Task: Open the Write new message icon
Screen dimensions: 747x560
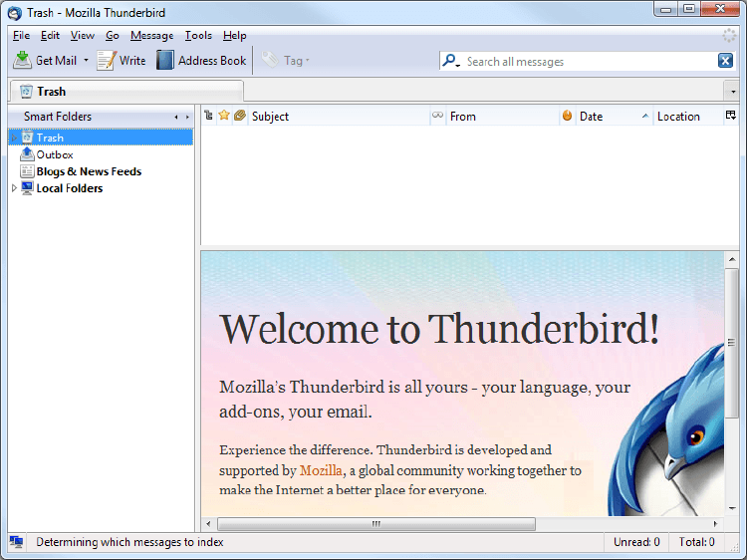Action: 107,61
